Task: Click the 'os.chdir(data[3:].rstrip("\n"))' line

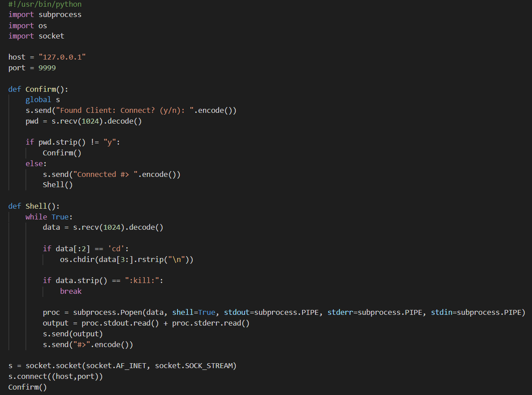Action: tap(126, 259)
